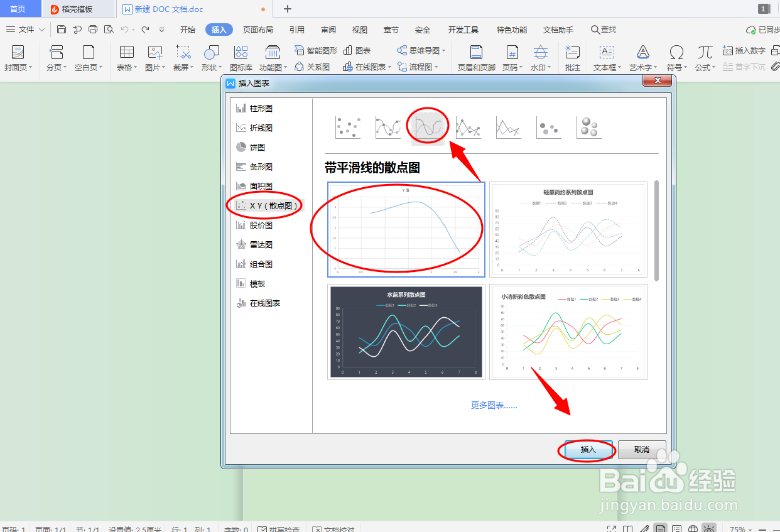
Task: Click 插入数字 insert number tool
Action: 744,50
